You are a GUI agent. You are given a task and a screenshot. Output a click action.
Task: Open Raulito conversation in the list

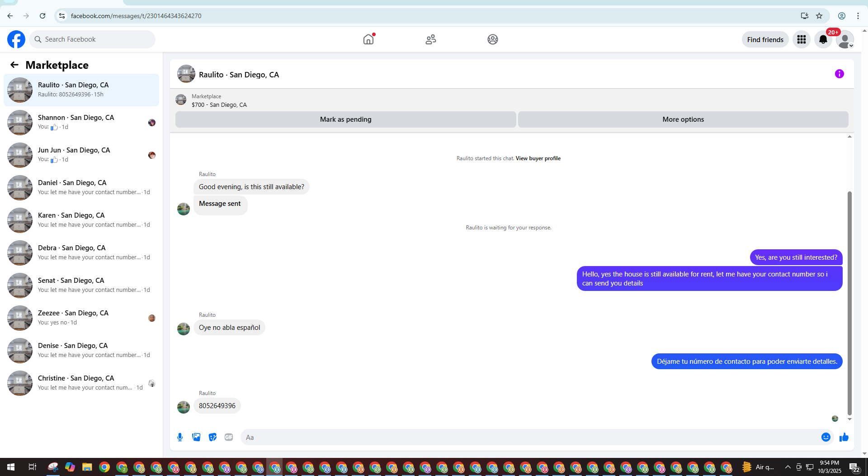click(x=81, y=90)
